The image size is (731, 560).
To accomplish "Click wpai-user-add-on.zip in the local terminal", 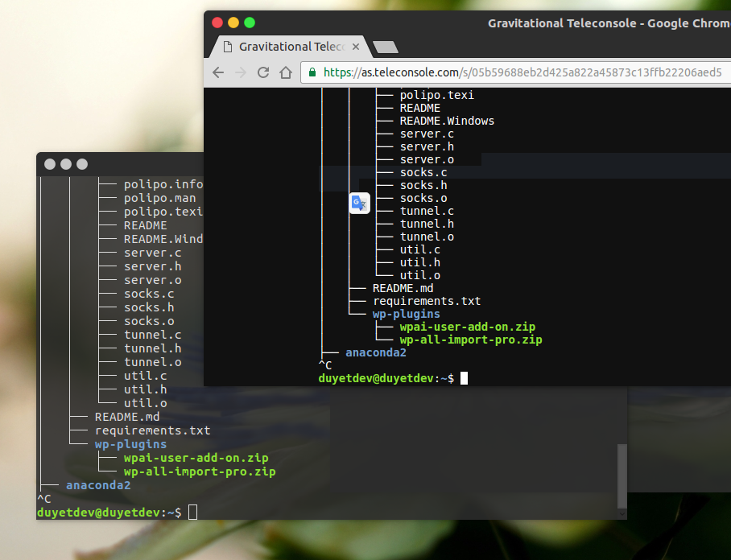I will point(196,458).
